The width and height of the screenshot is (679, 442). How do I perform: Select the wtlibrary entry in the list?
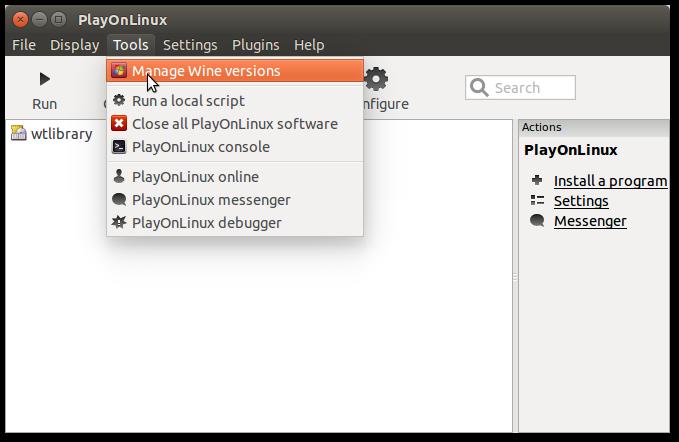[61, 134]
